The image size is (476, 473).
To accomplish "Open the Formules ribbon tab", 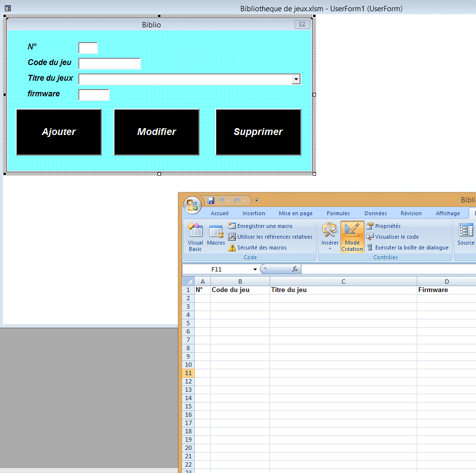I will 338,213.
